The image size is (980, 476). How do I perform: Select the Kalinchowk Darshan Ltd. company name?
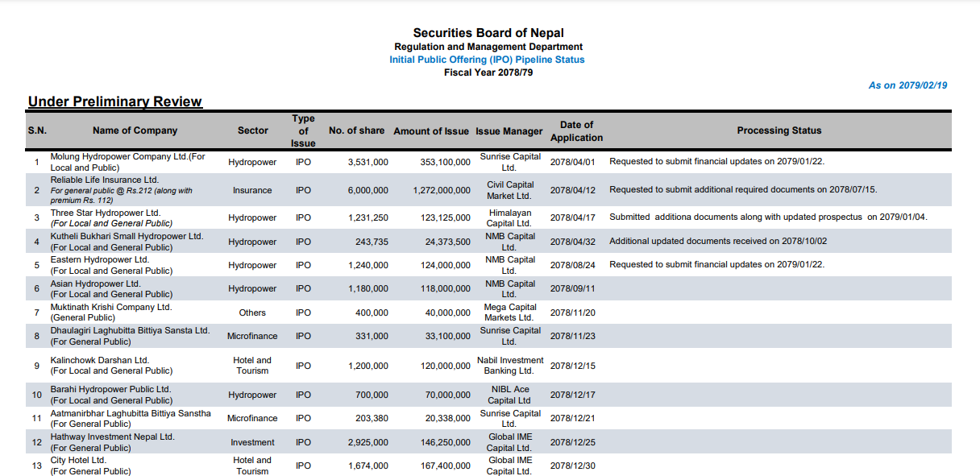pos(100,361)
